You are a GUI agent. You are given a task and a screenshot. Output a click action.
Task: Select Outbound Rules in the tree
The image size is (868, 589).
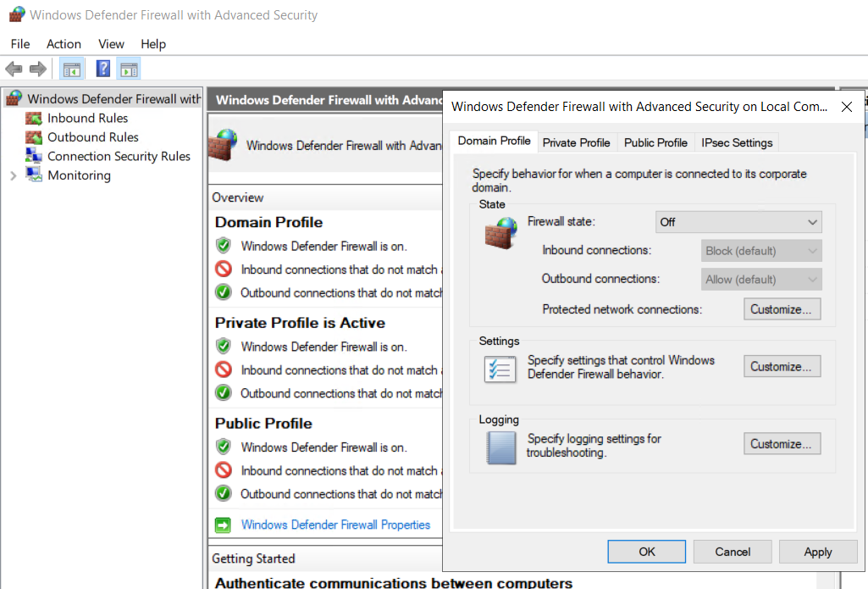pos(93,136)
